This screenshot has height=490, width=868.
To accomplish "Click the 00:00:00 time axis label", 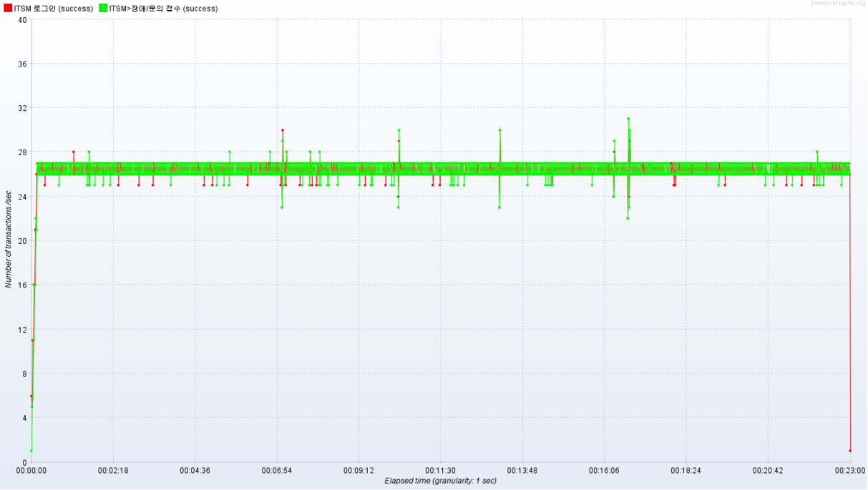I will pyautogui.click(x=31, y=471).
